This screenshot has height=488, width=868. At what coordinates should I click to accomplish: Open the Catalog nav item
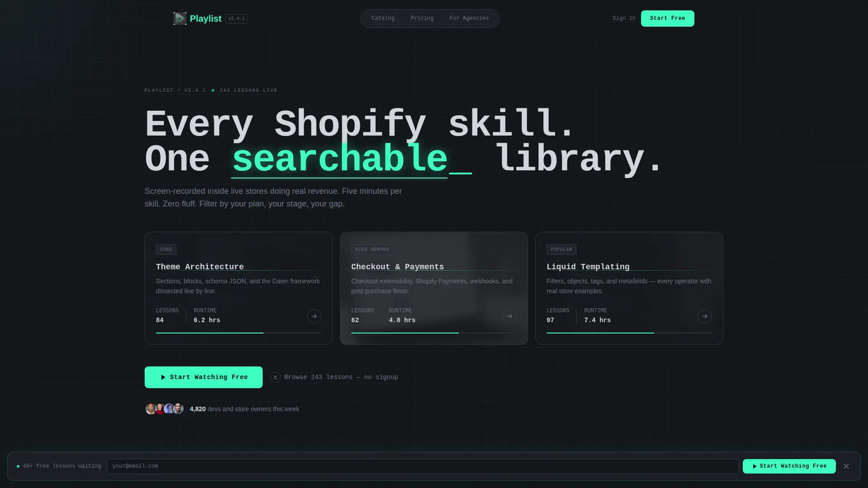[383, 19]
